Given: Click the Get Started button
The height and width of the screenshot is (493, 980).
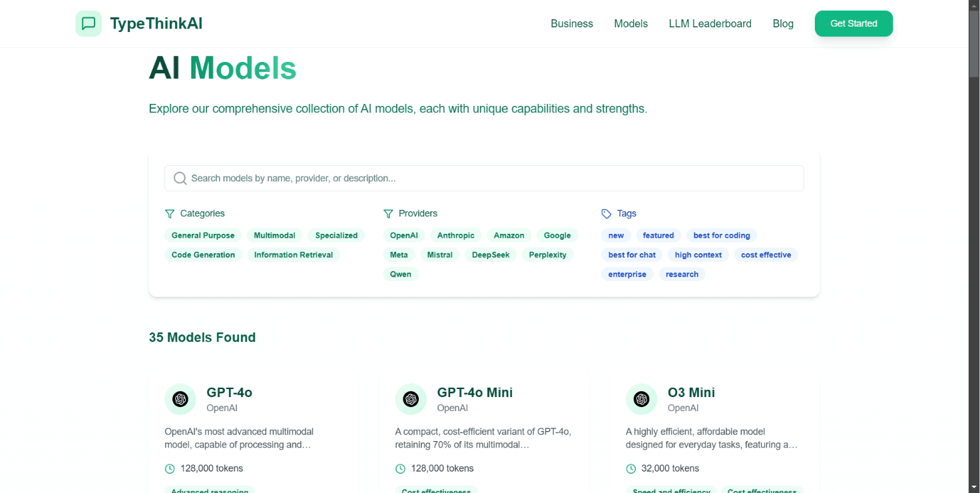Looking at the screenshot, I should (854, 24).
